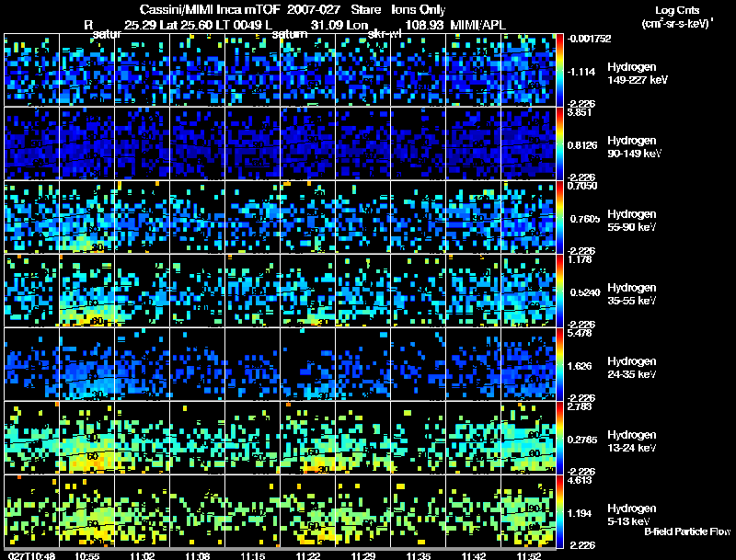
Task: Click the 0.8126 scale value
Action: click(x=582, y=145)
